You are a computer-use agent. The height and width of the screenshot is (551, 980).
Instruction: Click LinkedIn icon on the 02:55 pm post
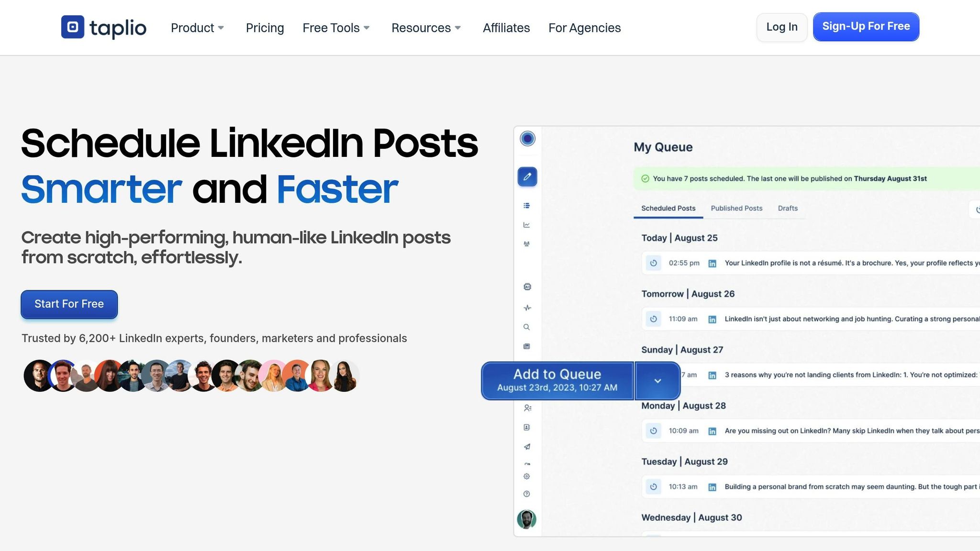[x=712, y=264]
